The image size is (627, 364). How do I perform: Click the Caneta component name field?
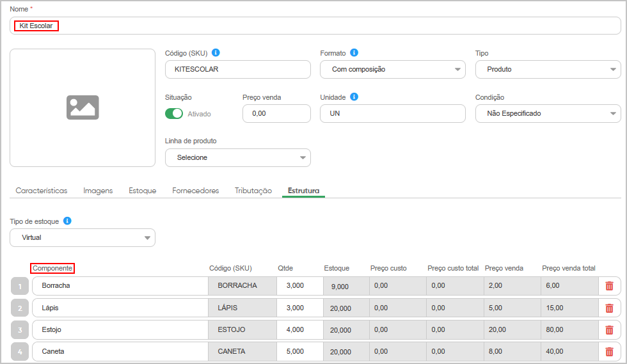click(x=120, y=352)
